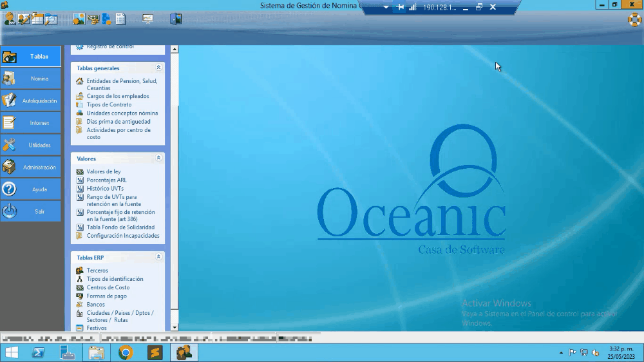Click the document page toolbar icon

click(x=120, y=19)
